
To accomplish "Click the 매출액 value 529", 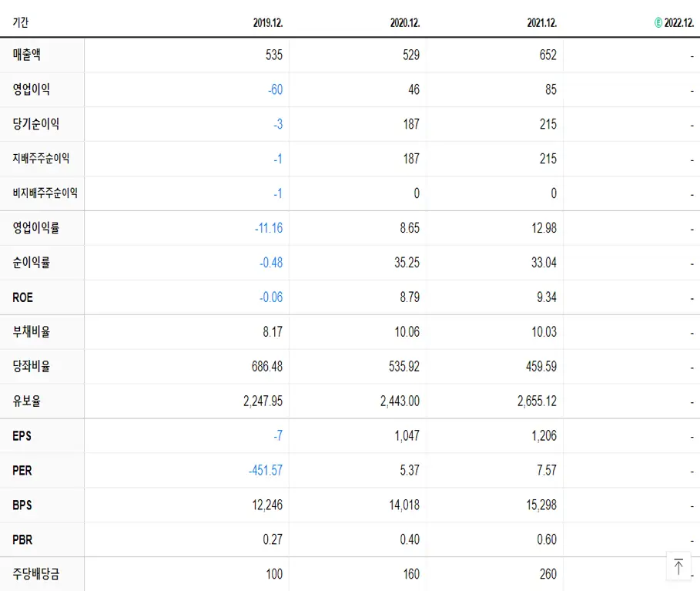I will click(411, 55).
